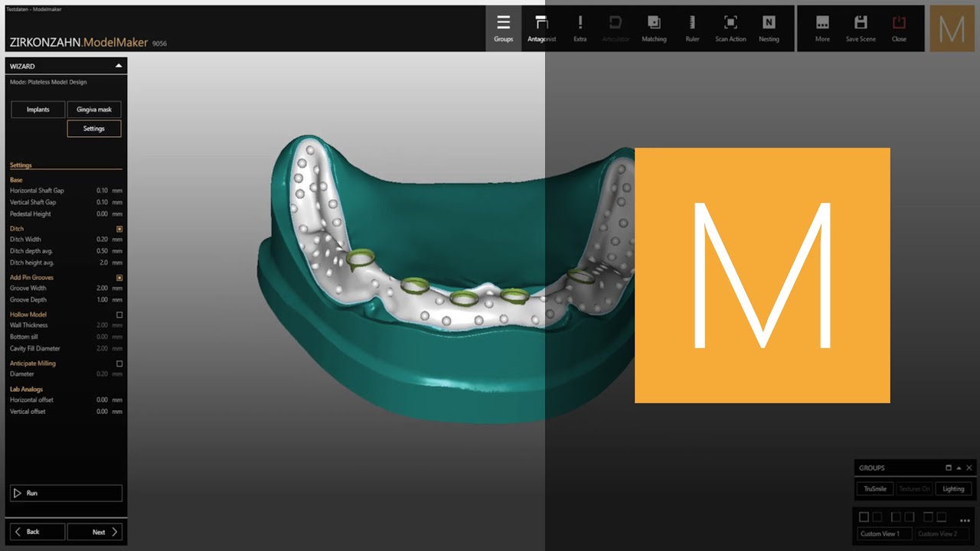Viewport: 980px width, 551px height.
Task: Collapse the Wizard panel arrow
Action: pyautogui.click(x=118, y=66)
